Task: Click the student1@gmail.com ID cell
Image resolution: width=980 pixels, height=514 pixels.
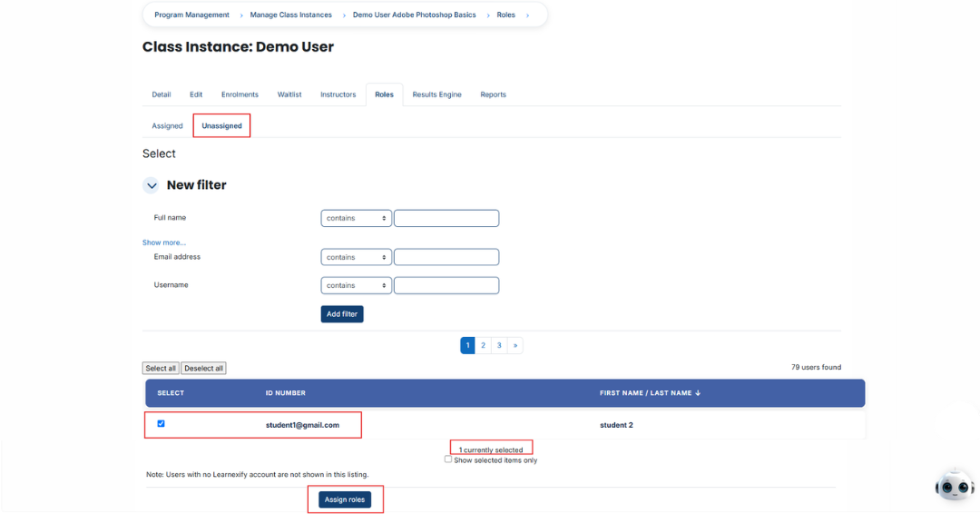Action: (302, 425)
